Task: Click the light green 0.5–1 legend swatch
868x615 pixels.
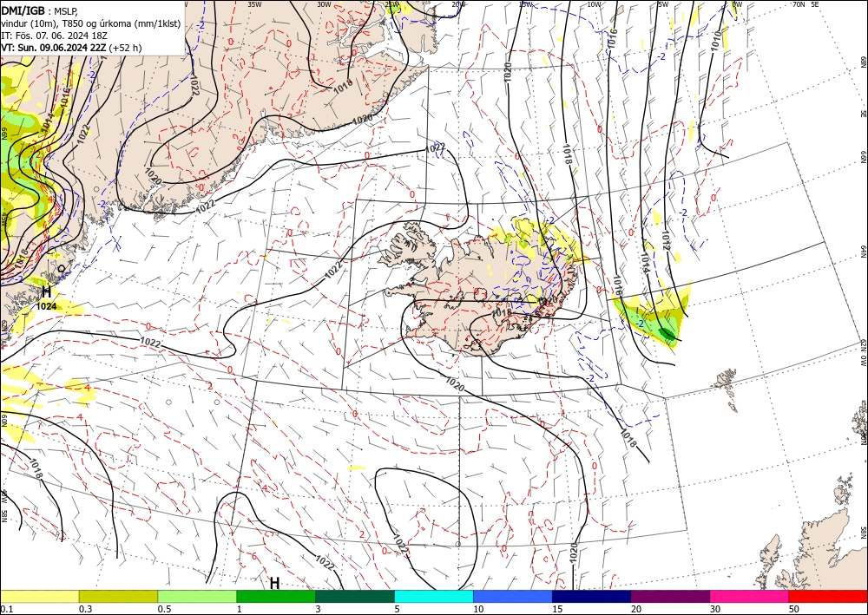Action: click(x=197, y=596)
